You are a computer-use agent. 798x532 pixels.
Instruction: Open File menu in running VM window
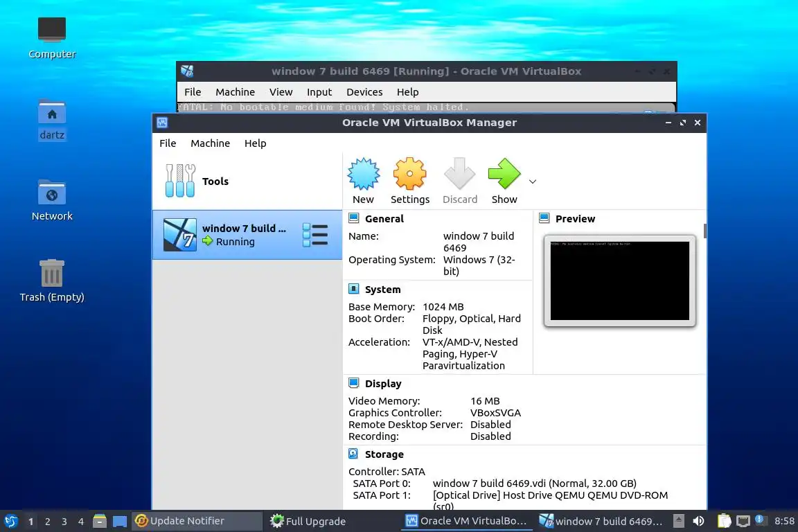[193, 92]
